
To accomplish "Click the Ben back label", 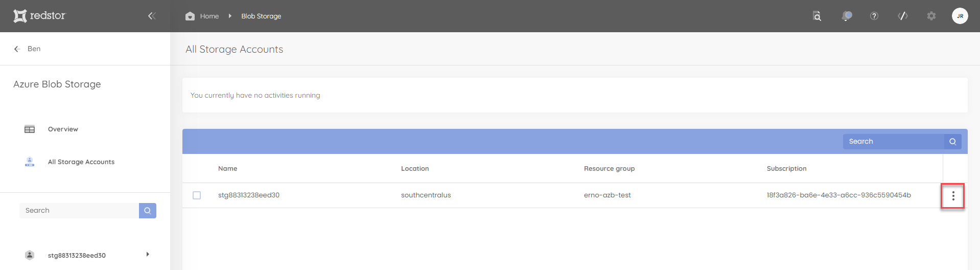I will 34,49.
